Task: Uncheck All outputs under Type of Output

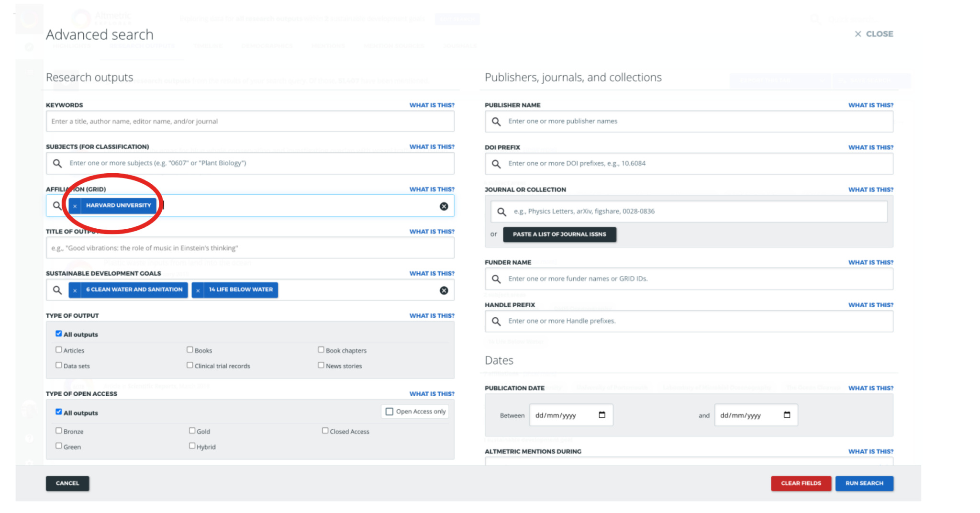Action: pyautogui.click(x=59, y=333)
